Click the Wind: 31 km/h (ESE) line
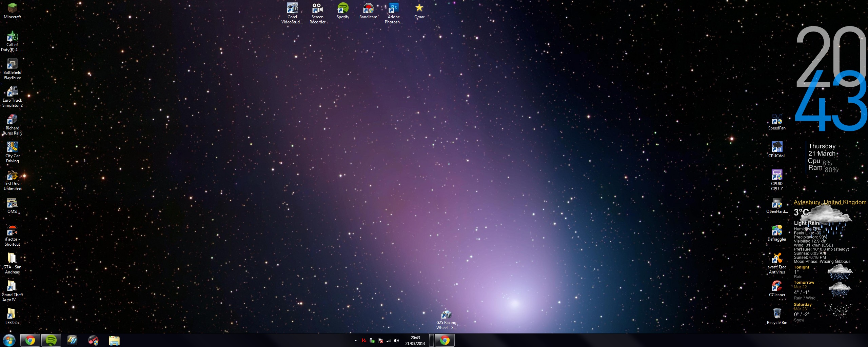 coord(813,245)
